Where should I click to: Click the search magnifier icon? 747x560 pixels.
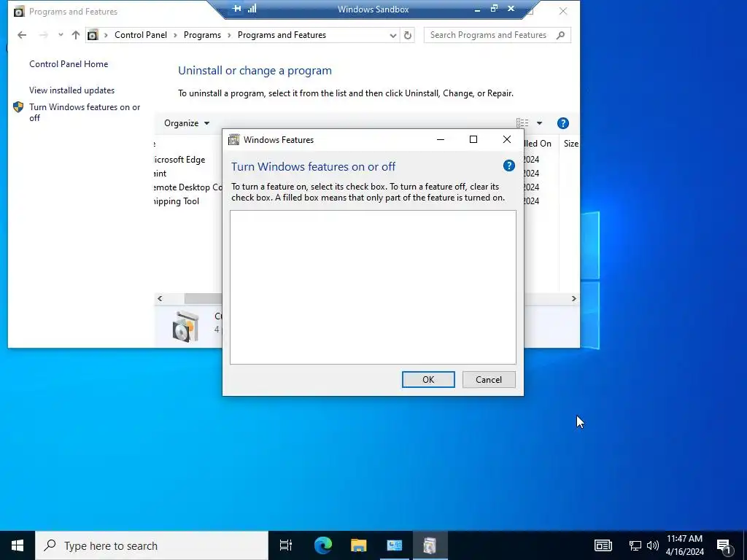click(561, 35)
